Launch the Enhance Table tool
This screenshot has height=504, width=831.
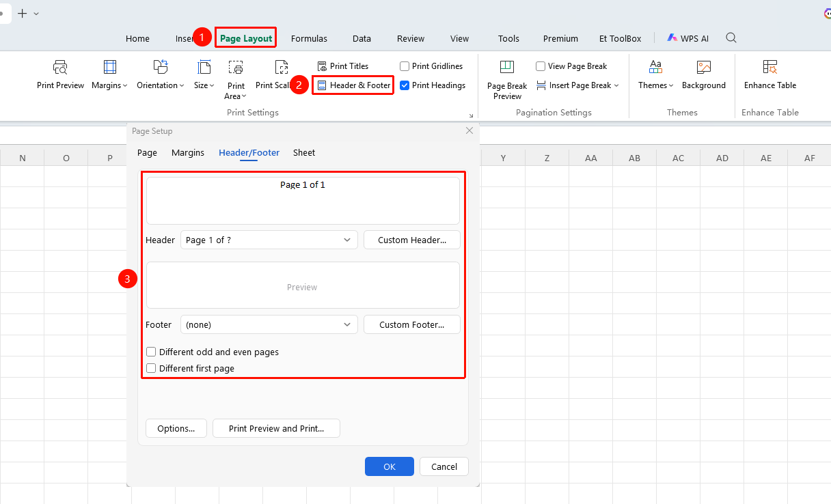(770, 75)
